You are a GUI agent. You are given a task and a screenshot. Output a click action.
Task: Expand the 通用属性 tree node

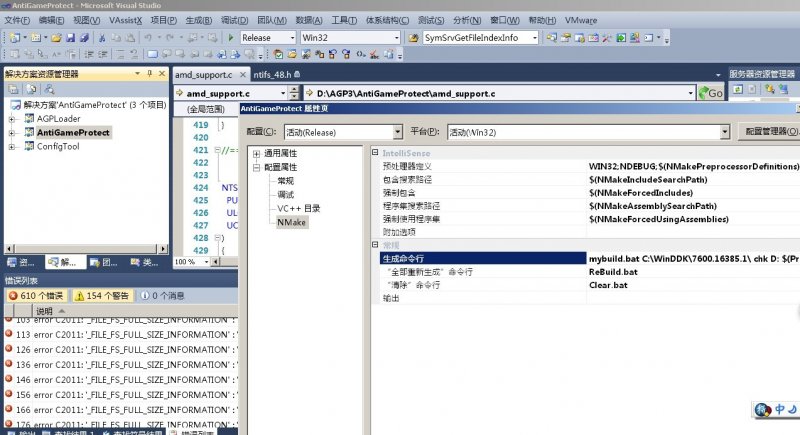(257, 153)
